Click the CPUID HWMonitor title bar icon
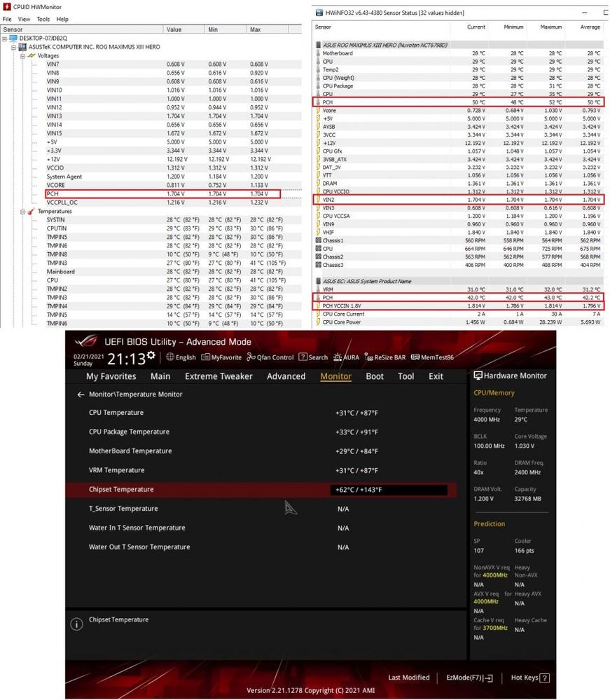Viewport: 610px width, 700px height. pyautogui.click(x=7, y=7)
